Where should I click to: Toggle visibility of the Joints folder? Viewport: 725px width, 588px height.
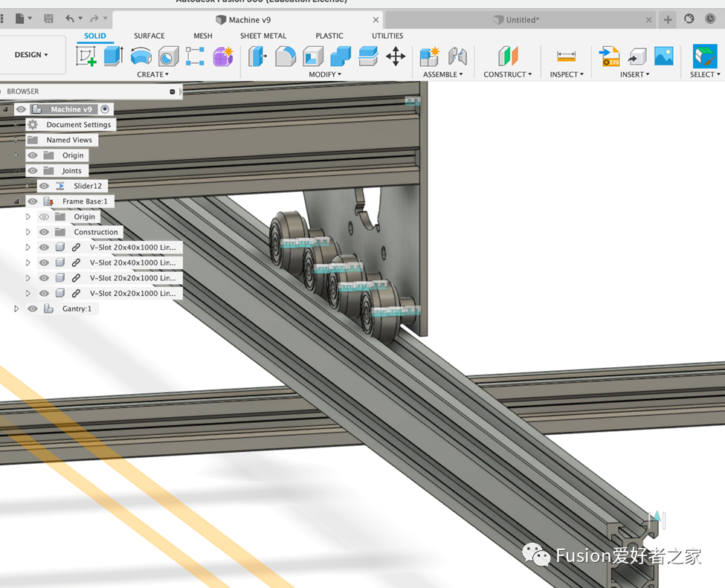[x=33, y=171]
